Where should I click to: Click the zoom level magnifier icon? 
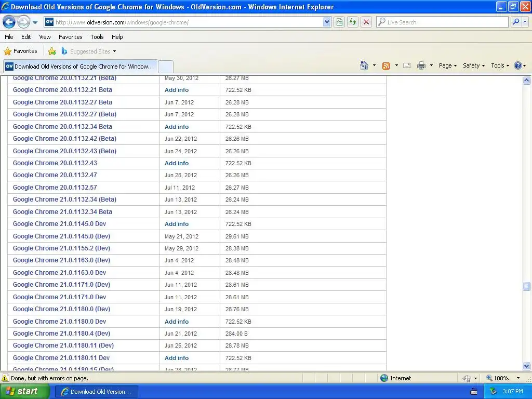coord(489,378)
